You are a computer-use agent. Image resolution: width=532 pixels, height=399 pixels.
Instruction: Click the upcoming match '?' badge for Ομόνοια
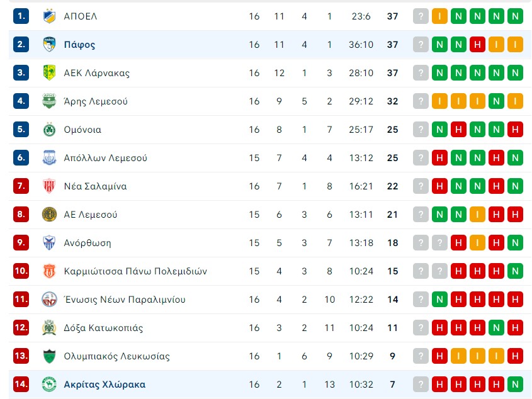[x=421, y=130]
